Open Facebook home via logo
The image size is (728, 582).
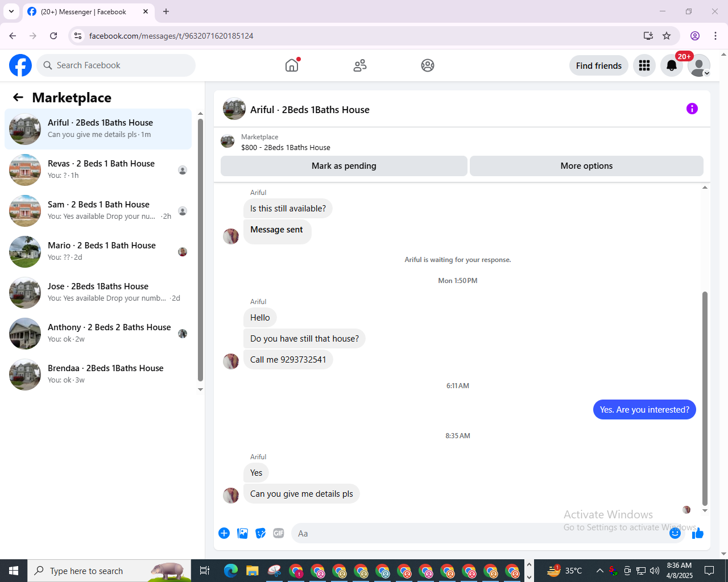[20, 65]
